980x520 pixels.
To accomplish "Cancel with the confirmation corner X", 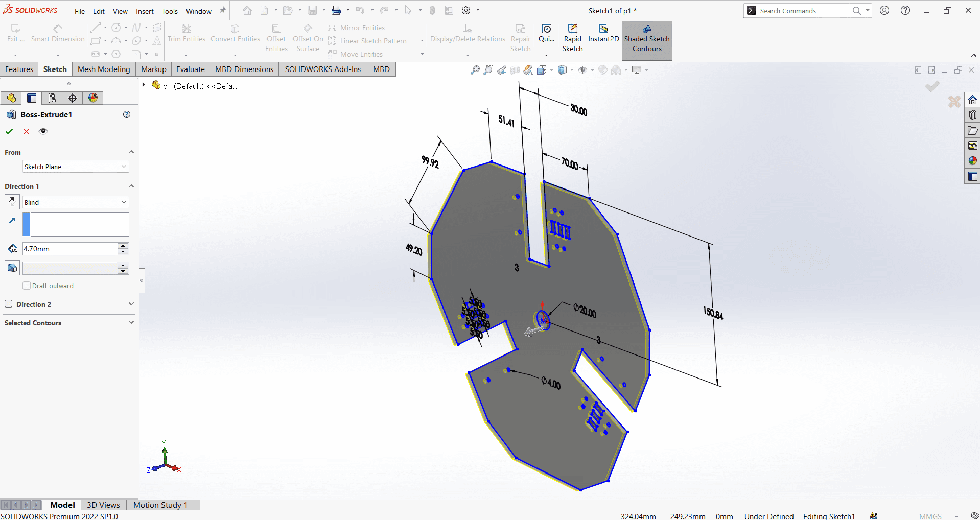I will point(954,102).
